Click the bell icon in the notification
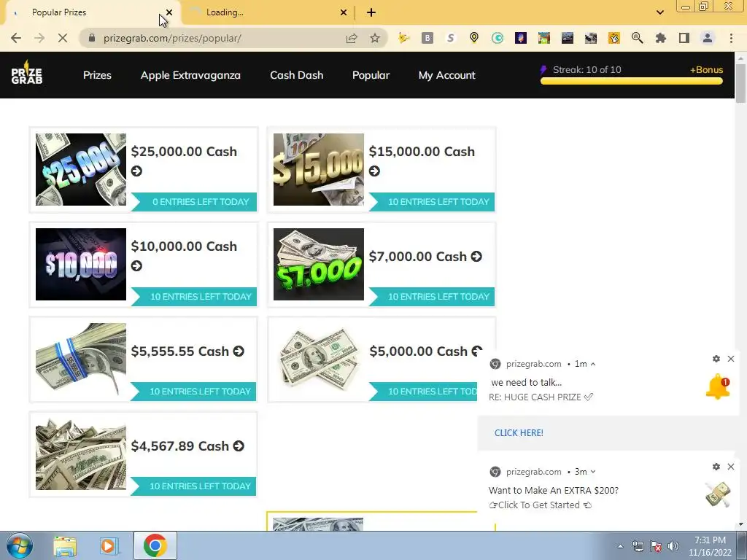 tap(718, 386)
